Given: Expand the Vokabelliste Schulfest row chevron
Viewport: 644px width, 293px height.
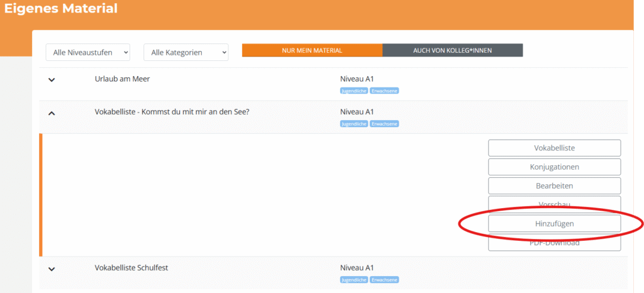Looking at the screenshot, I should click(x=52, y=269).
